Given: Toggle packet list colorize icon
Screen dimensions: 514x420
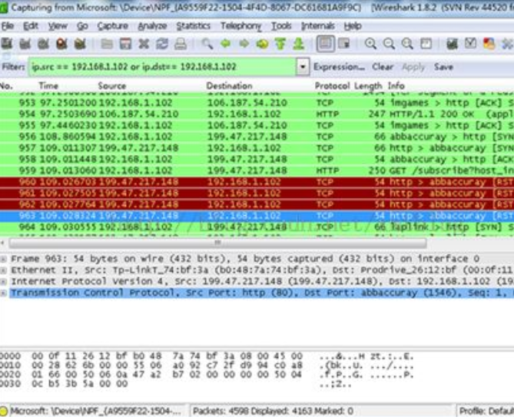Looking at the screenshot, I should click(326, 44).
